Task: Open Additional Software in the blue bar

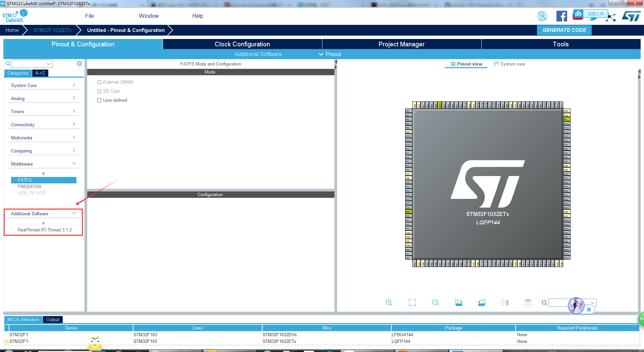Action: (x=258, y=54)
